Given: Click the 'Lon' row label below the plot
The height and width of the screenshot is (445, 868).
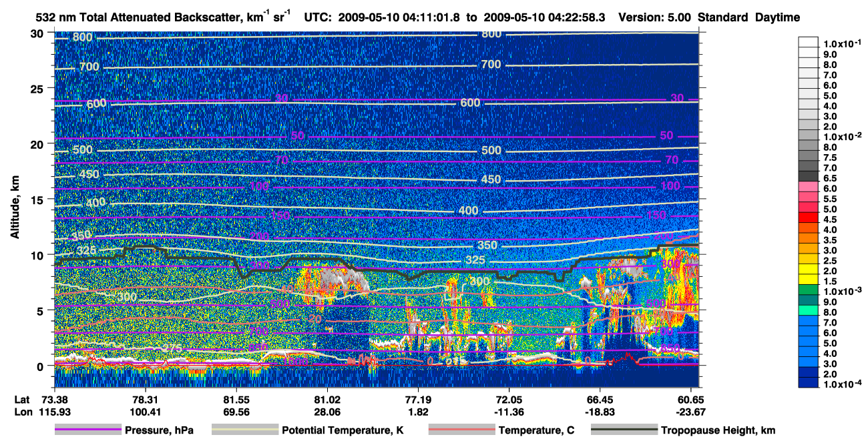Looking at the screenshot, I should click(x=22, y=412).
